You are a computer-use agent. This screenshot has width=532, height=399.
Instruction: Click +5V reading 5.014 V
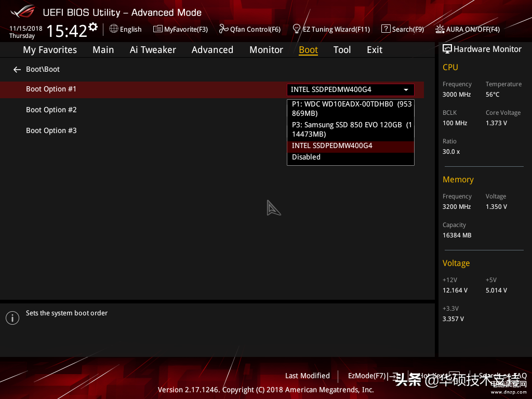click(496, 290)
